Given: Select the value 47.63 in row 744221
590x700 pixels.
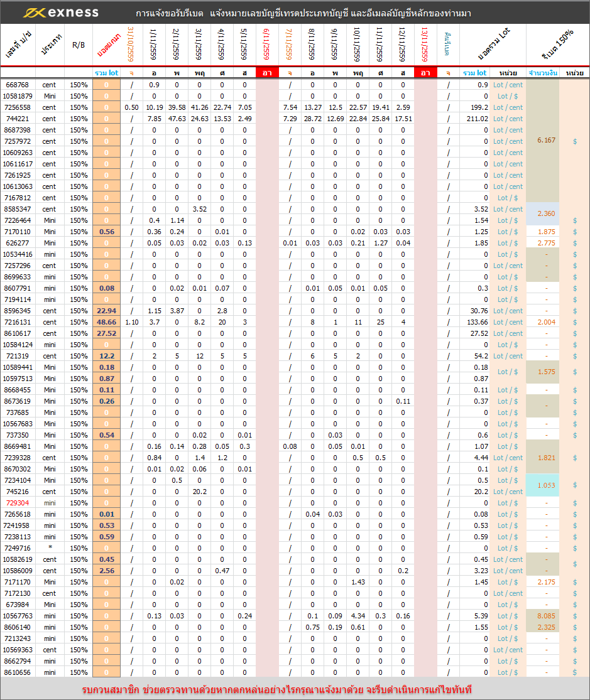Looking at the screenshot, I should [x=177, y=119].
